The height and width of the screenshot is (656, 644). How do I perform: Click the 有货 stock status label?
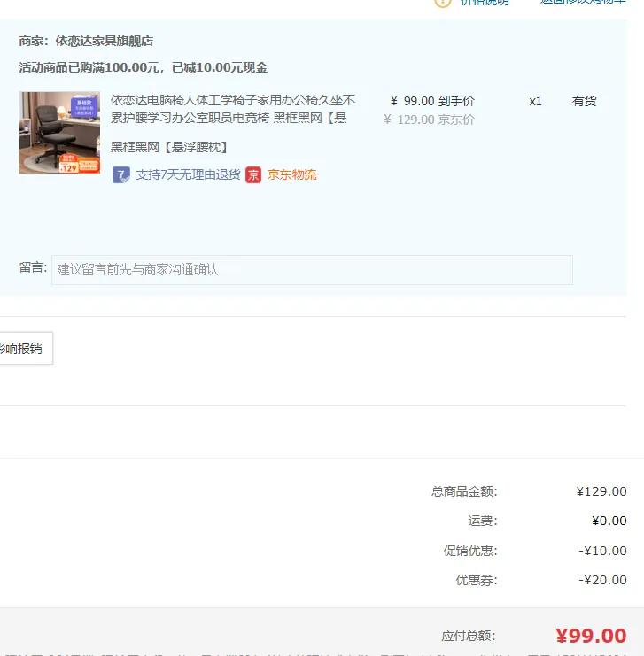(584, 101)
